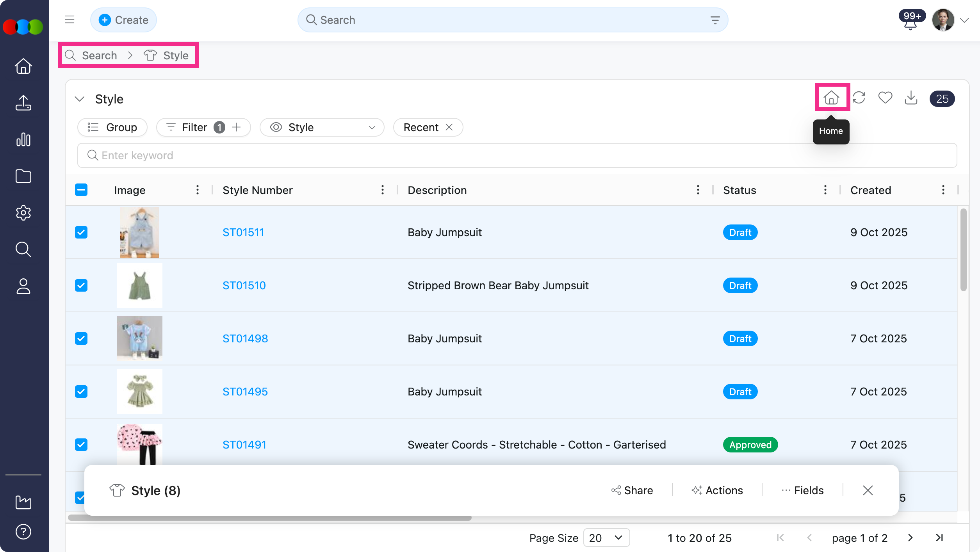Open style link ST01510

244,285
